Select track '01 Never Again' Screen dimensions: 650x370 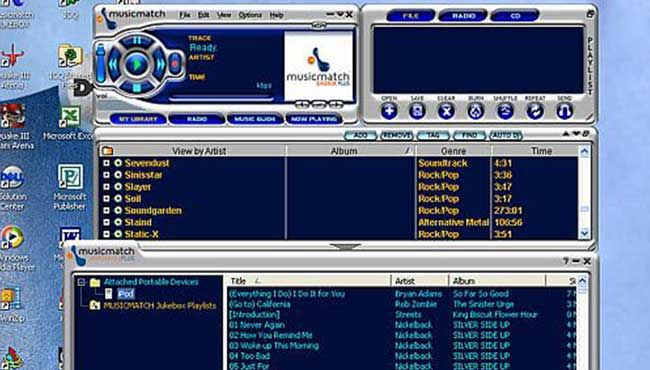(257, 325)
